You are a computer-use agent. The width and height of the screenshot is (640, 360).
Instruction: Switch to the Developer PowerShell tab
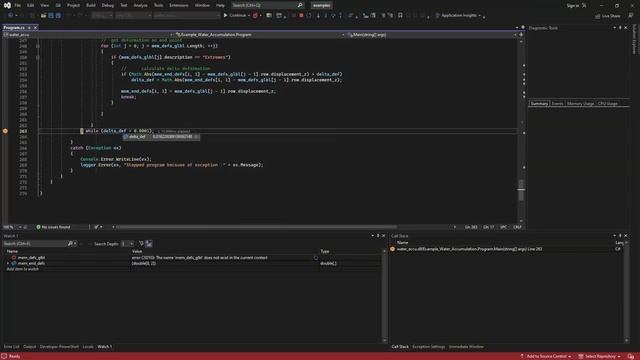tap(59, 347)
